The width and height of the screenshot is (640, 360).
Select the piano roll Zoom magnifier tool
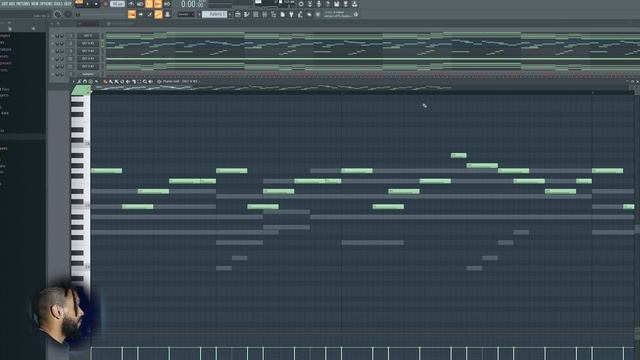pos(145,82)
